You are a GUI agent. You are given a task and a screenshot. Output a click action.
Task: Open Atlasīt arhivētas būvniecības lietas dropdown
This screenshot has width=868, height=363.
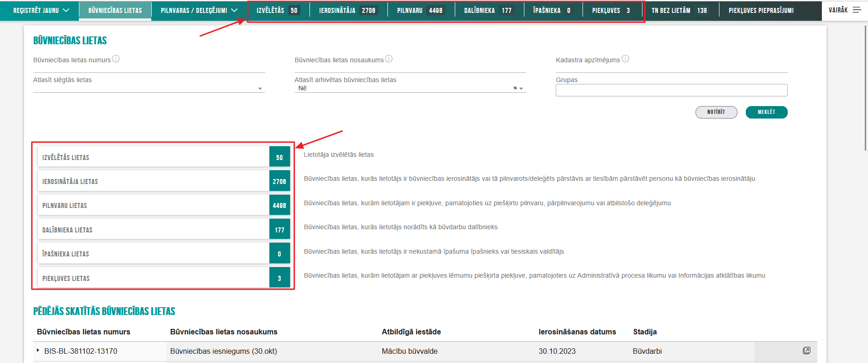coord(410,88)
